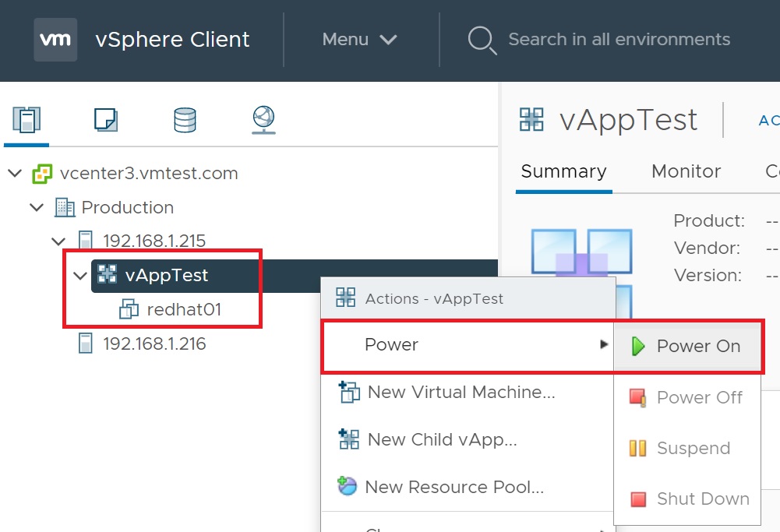
Task: Click the New Child vApp icon
Action: 349,439
